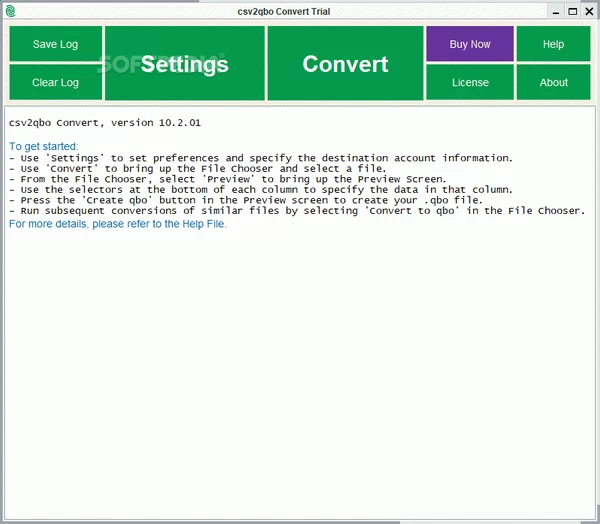
Task: Click the Help File reference line
Action: (118, 224)
